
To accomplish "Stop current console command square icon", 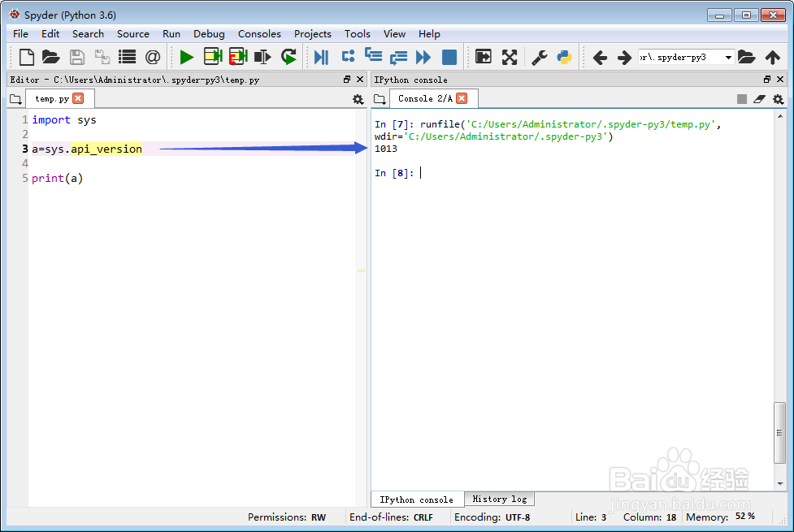I will pos(742,99).
